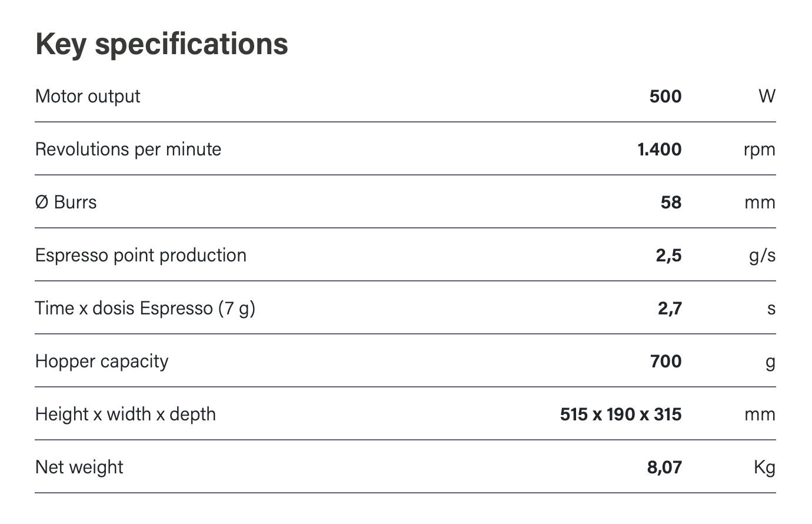Select the Motor output label

[x=88, y=96]
